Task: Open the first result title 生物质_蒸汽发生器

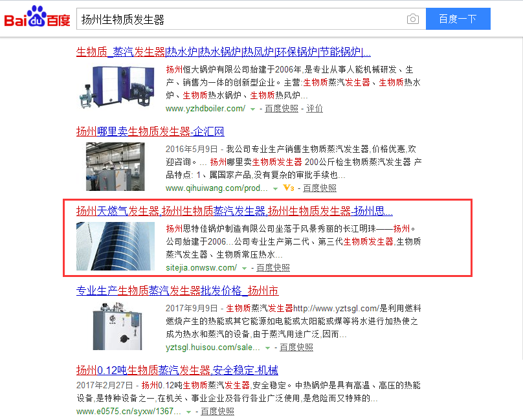Action: tap(223, 52)
